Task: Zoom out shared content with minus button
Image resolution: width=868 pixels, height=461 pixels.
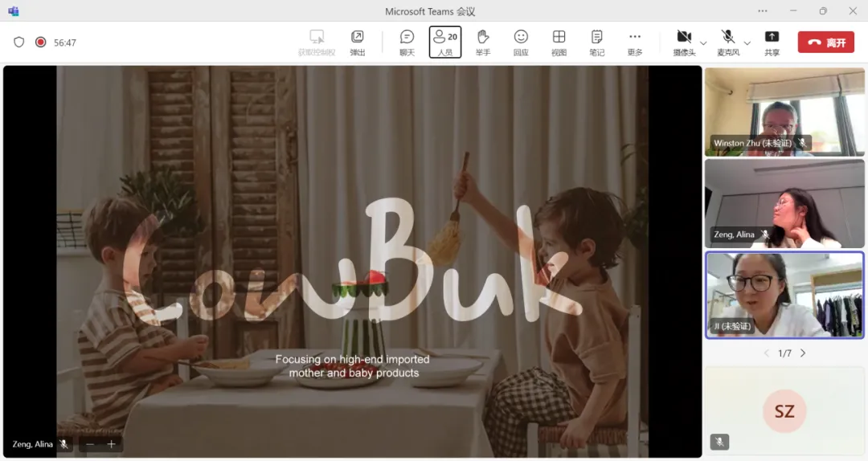Action: pyautogui.click(x=90, y=444)
